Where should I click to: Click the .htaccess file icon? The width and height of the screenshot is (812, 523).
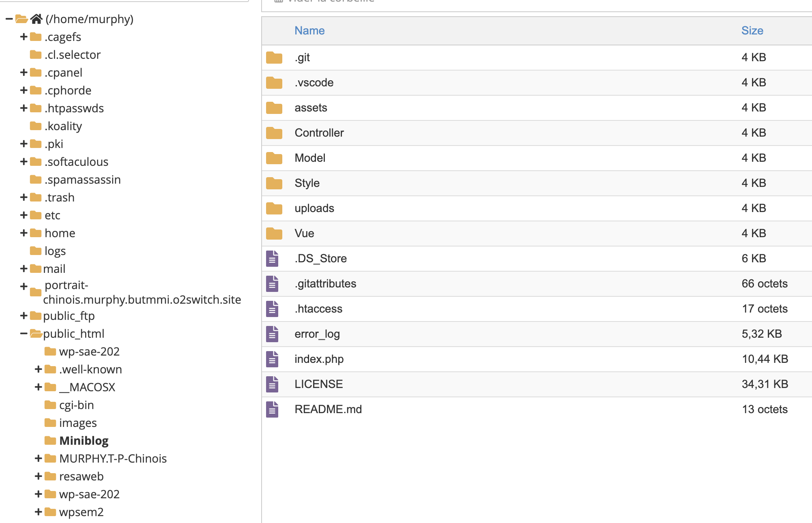click(272, 309)
